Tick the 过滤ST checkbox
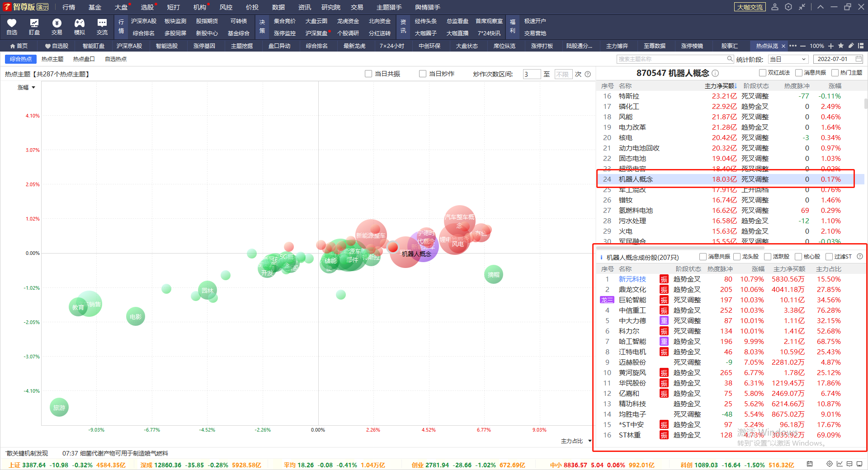Viewport: 868px width, 470px height. coord(829,257)
